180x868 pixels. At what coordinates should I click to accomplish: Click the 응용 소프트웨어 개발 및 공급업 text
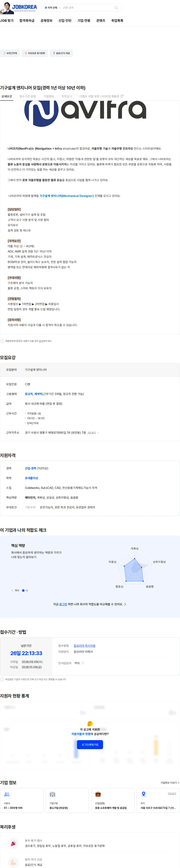[111, 808]
